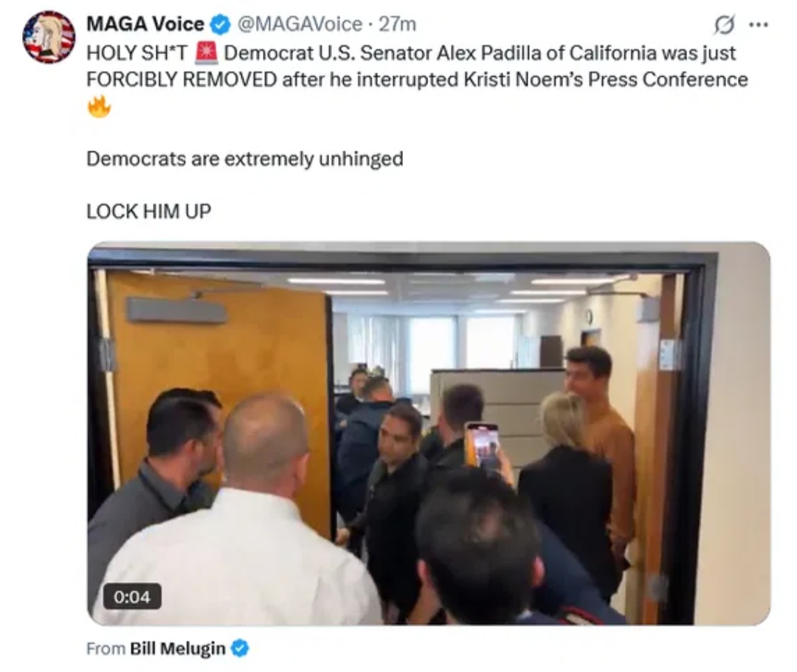Click the 0:04 video duration badge
Screen dimensions: 797x672
(132, 596)
